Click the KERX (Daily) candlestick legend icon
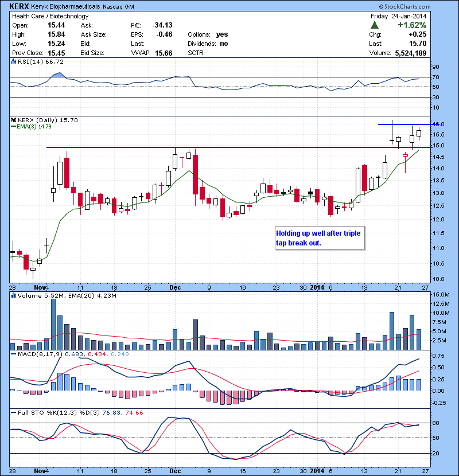The height and width of the screenshot is (476, 459). point(13,120)
